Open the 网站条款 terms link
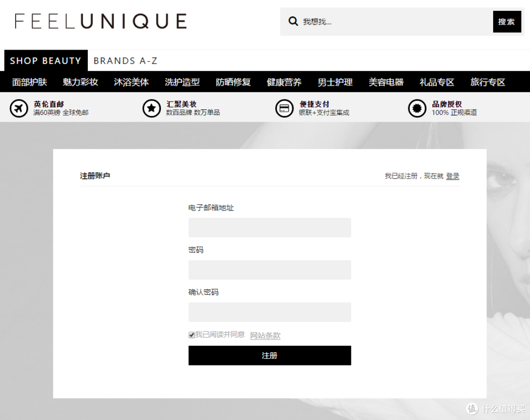The image size is (530, 420). [265, 336]
